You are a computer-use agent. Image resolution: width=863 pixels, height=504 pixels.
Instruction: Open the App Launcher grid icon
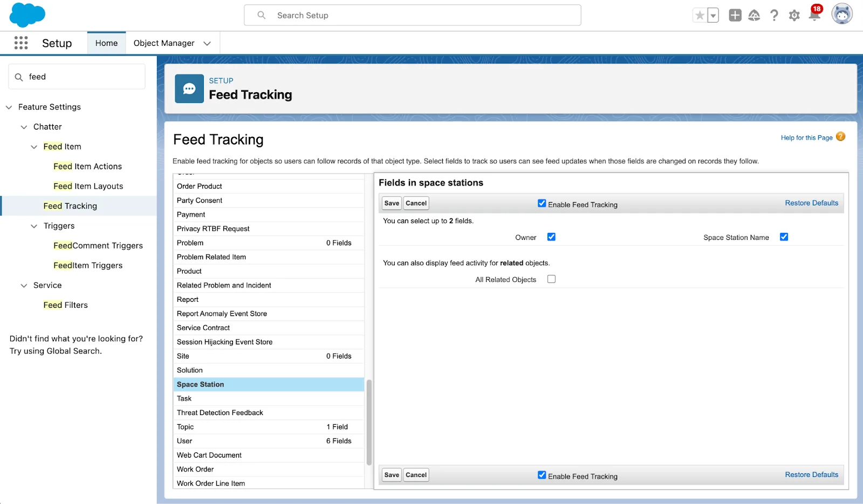(x=21, y=43)
